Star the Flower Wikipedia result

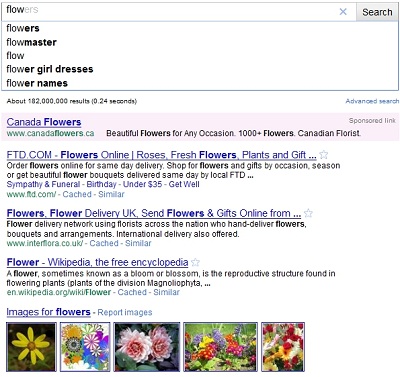195,262
